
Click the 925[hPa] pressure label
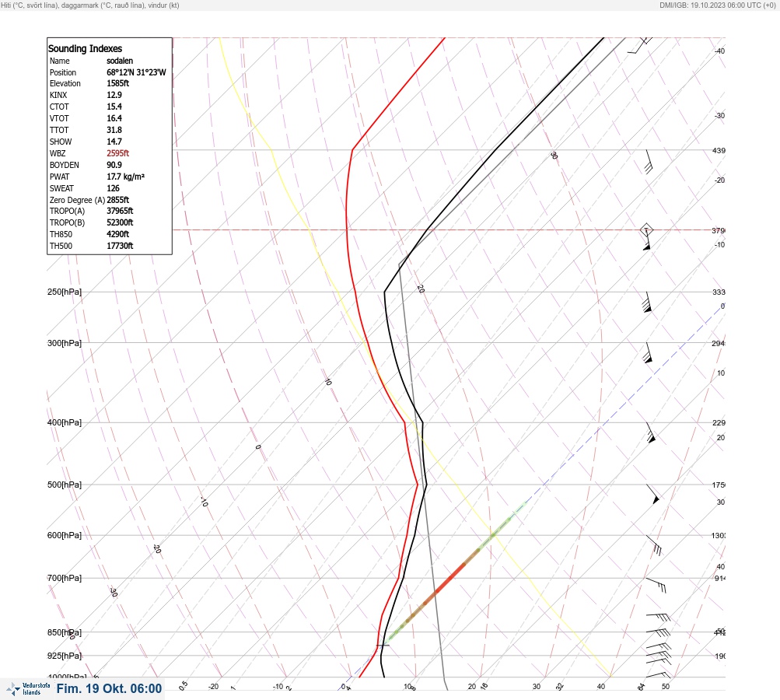65,656
